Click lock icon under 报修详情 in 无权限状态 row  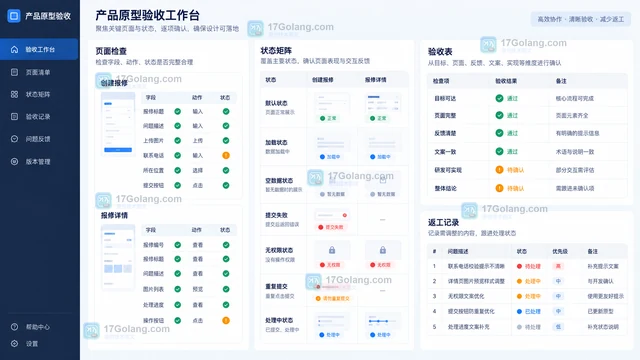pos(382,250)
